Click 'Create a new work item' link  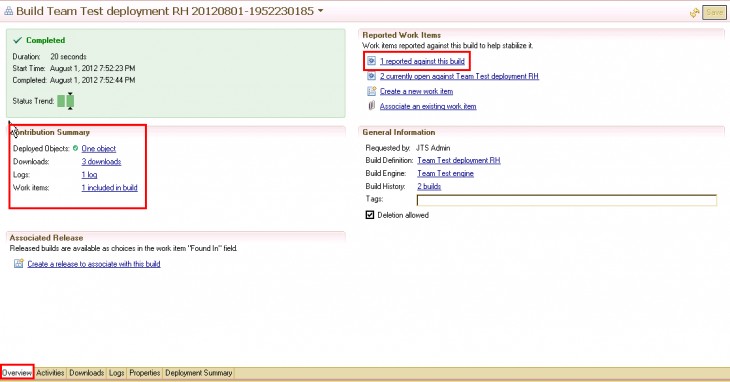click(x=416, y=91)
